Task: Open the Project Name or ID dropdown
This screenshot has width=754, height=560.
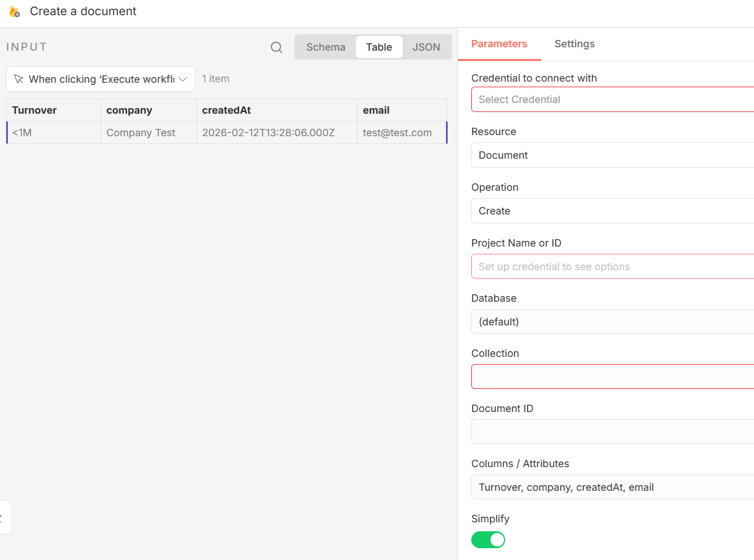Action: point(612,267)
